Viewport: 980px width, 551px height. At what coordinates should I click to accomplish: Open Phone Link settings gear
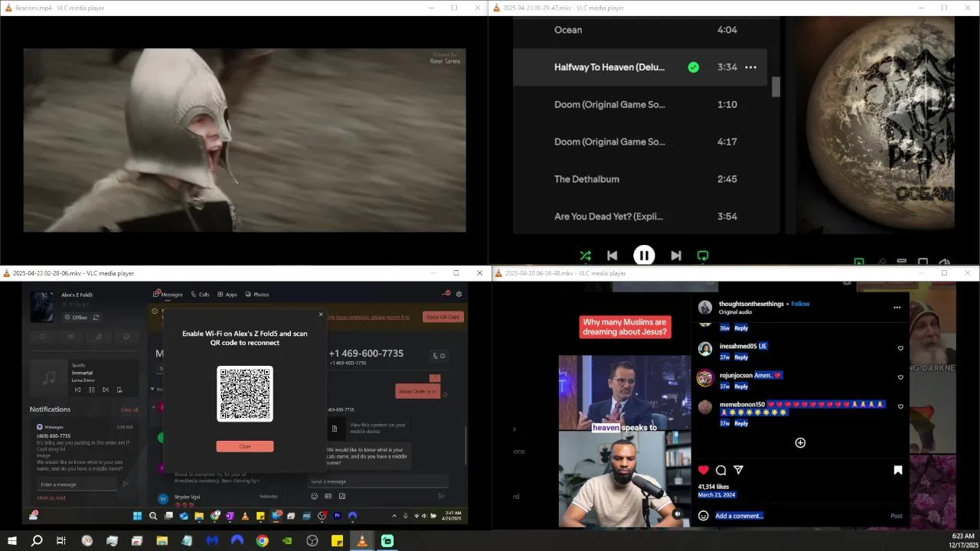[x=459, y=294]
